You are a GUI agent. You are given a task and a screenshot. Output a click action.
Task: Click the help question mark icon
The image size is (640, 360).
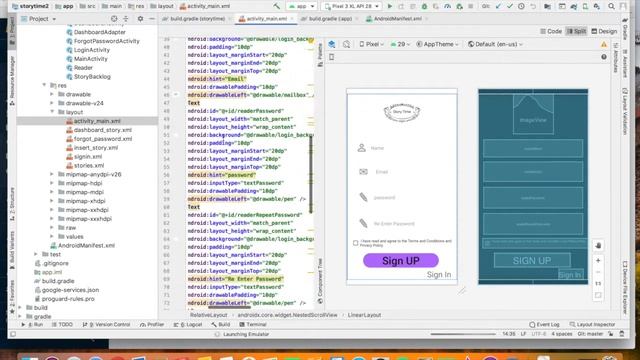coord(604,57)
